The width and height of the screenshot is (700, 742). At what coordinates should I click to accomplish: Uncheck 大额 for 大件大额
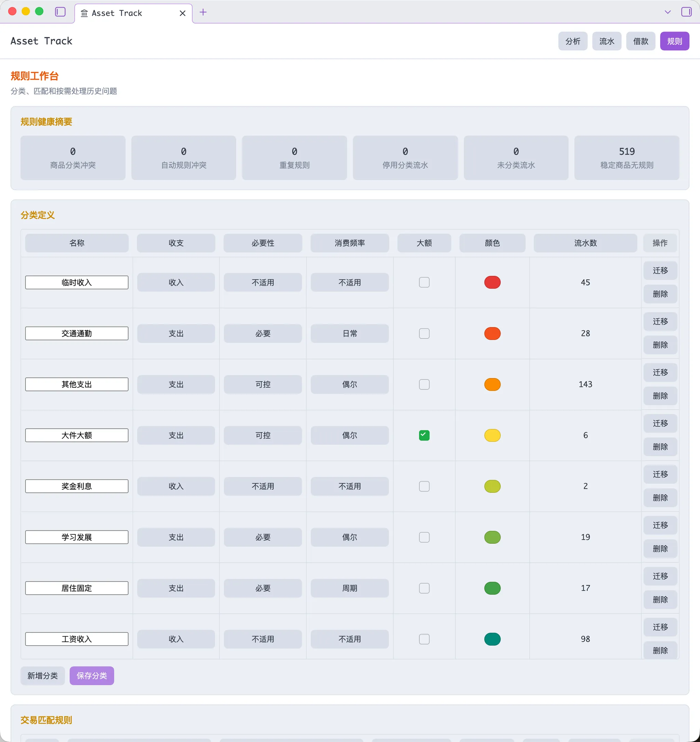point(424,435)
